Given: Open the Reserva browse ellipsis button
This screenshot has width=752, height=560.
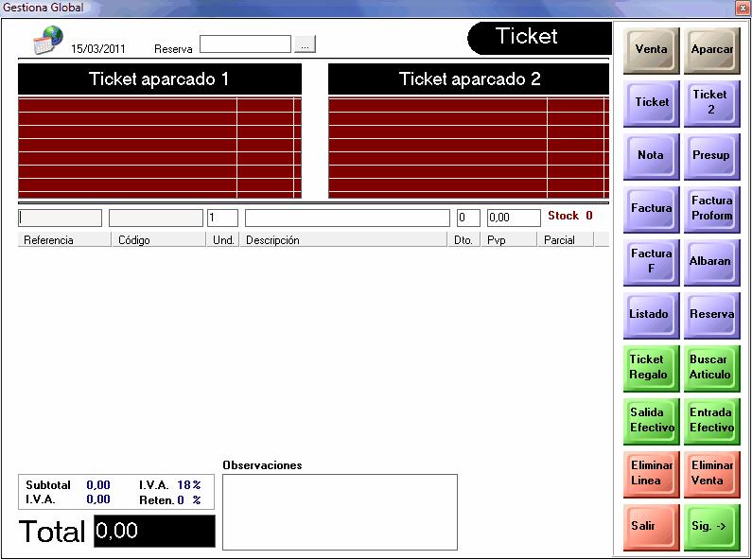Looking at the screenshot, I should (305, 44).
